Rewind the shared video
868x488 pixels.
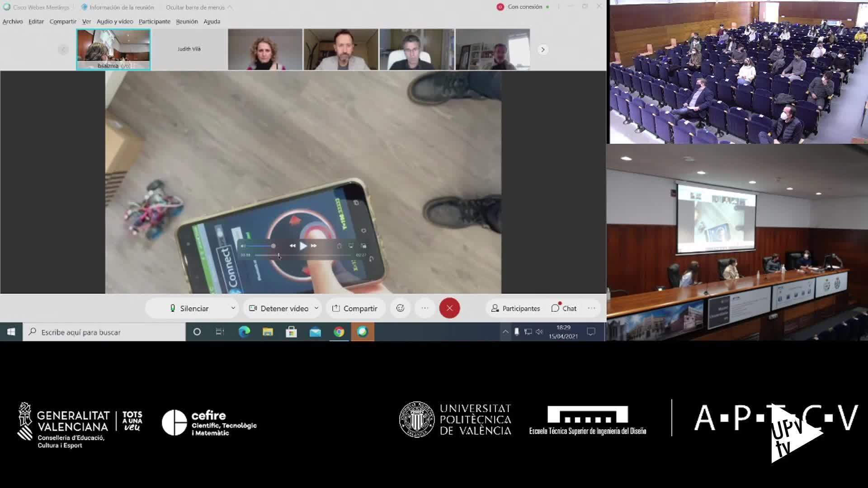tap(292, 246)
